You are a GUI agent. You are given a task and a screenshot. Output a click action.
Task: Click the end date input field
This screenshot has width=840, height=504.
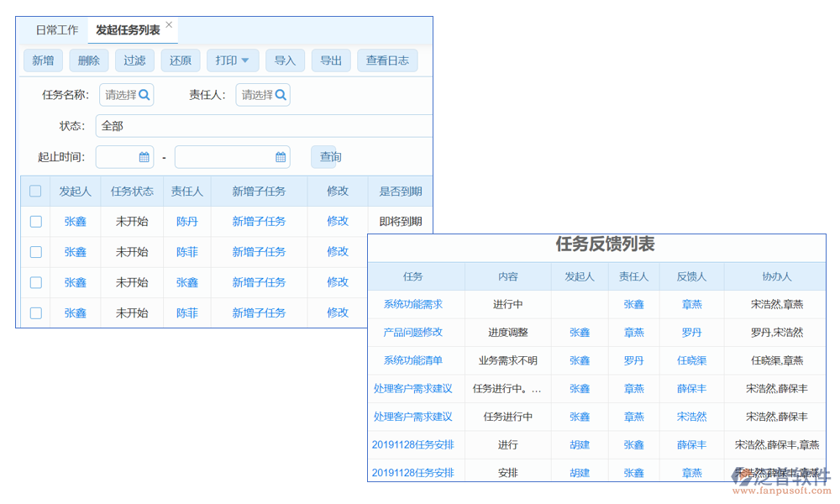pyautogui.click(x=223, y=157)
